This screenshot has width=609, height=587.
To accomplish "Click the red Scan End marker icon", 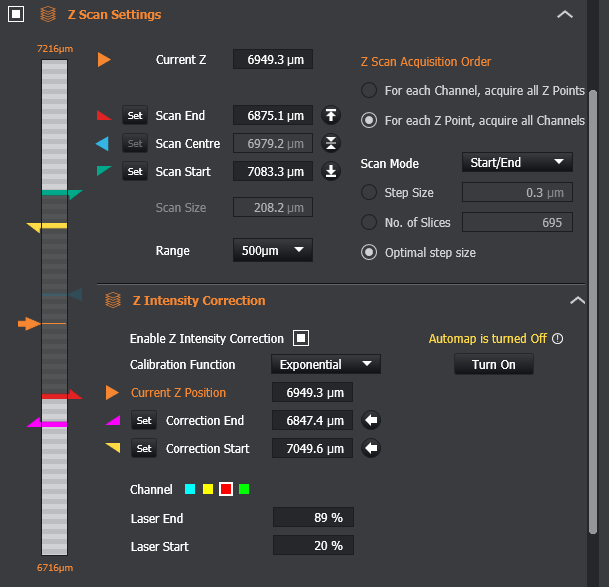I will (104, 115).
